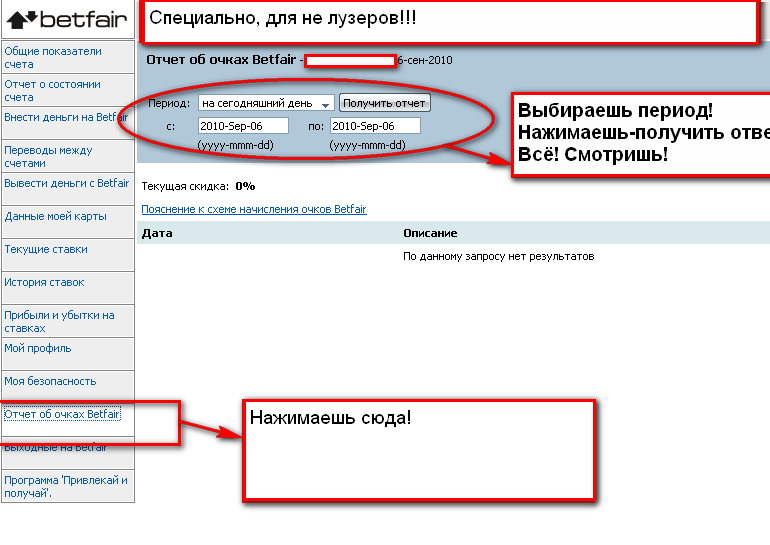Screen dimensions: 770x545
Task: Select Отчет об очках Betfair link
Action: coord(62,414)
